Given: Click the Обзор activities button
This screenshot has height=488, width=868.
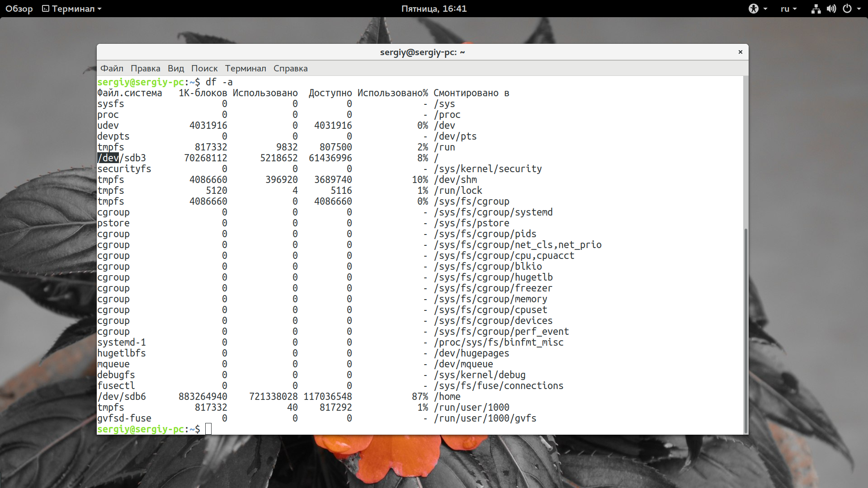Looking at the screenshot, I should point(19,9).
